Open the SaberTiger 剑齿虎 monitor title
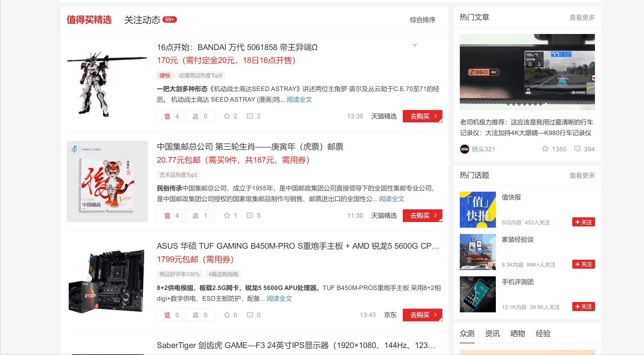The image size is (644, 355). 296,345
